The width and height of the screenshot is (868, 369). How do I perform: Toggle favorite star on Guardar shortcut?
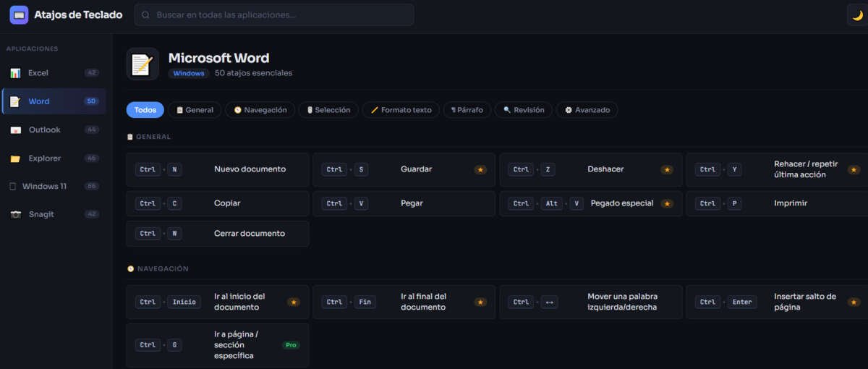coord(480,169)
